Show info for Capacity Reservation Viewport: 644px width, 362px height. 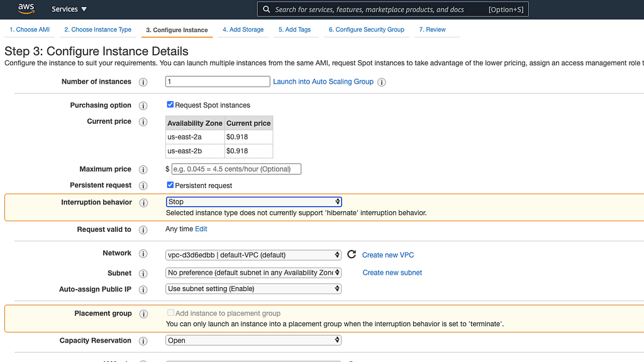coord(143,341)
